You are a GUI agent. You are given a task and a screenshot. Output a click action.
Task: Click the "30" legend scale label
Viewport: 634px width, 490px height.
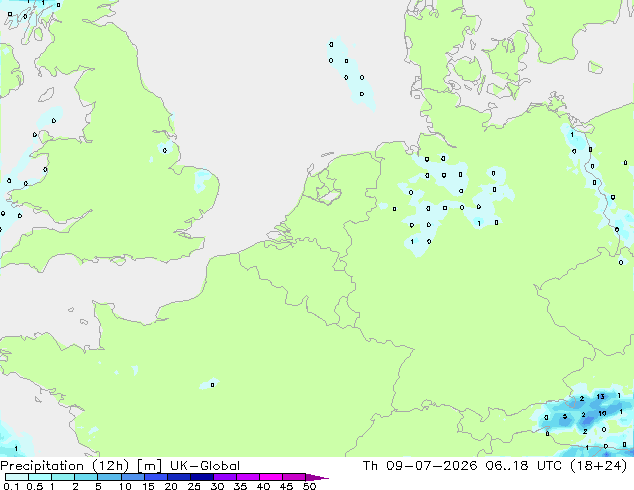[x=217, y=486]
